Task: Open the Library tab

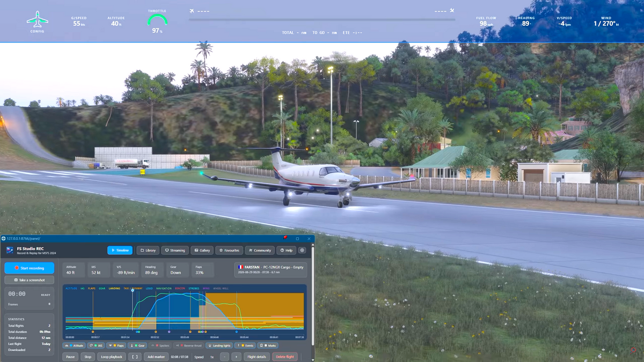Action: 148,250
